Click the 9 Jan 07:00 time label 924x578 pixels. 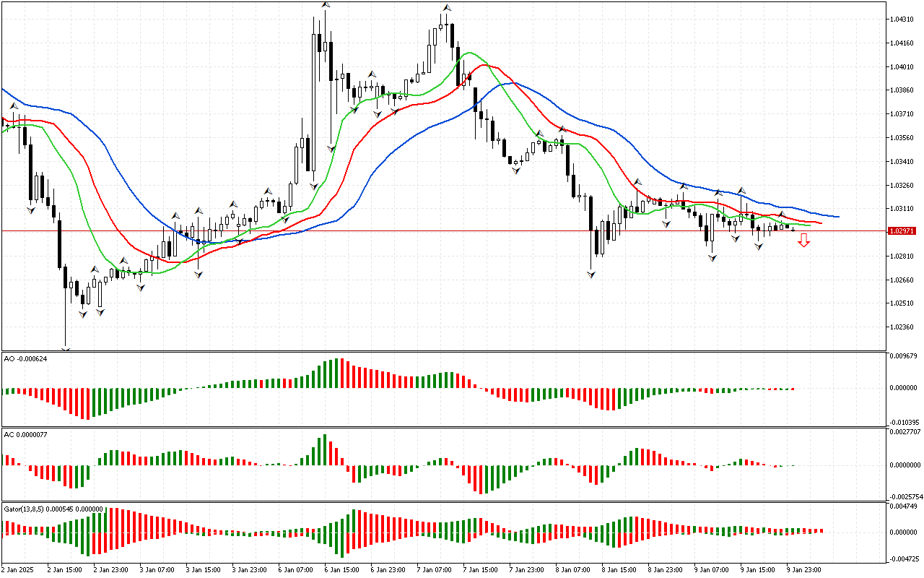[712, 570]
